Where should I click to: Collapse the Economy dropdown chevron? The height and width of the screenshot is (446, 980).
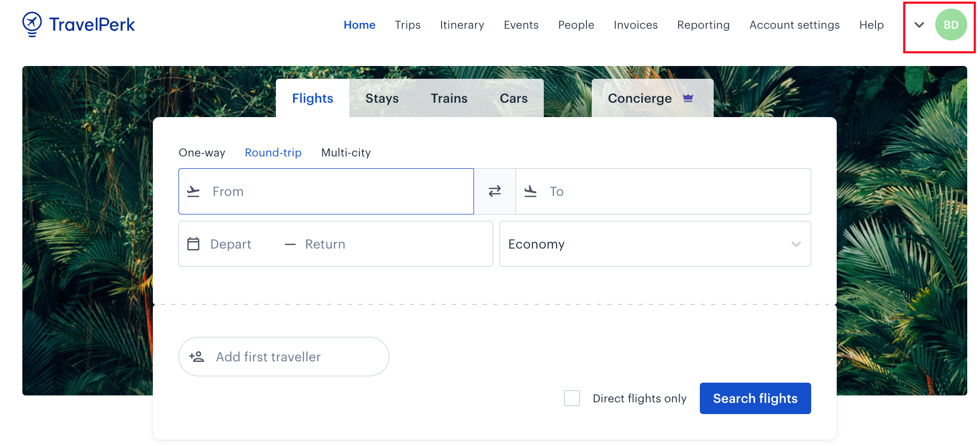pyautogui.click(x=796, y=244)
